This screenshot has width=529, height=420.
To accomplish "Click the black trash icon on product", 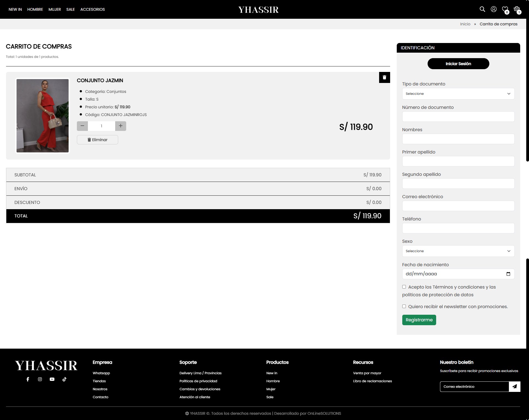I will pos(384,77).
